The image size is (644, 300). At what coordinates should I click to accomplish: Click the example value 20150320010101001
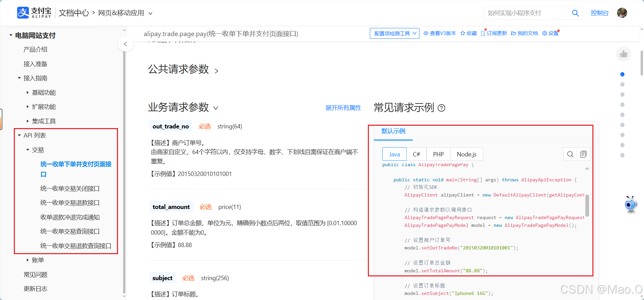coord(205,174)
